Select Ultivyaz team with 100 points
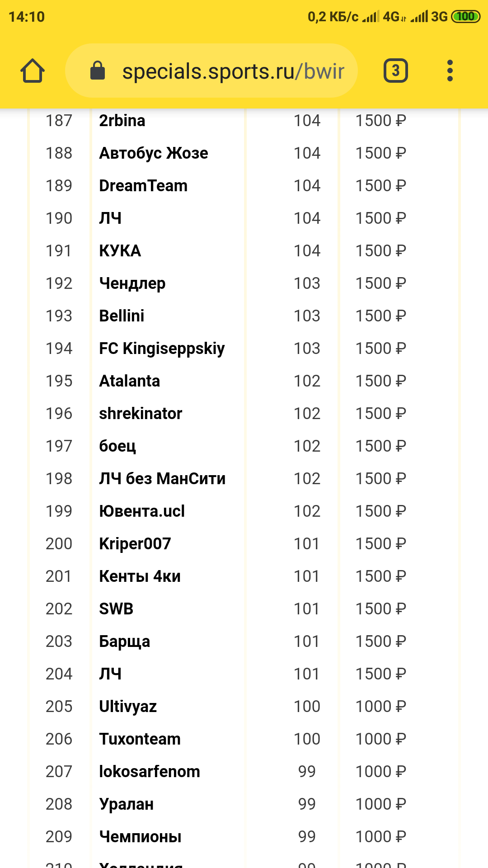 click(128, 707)
